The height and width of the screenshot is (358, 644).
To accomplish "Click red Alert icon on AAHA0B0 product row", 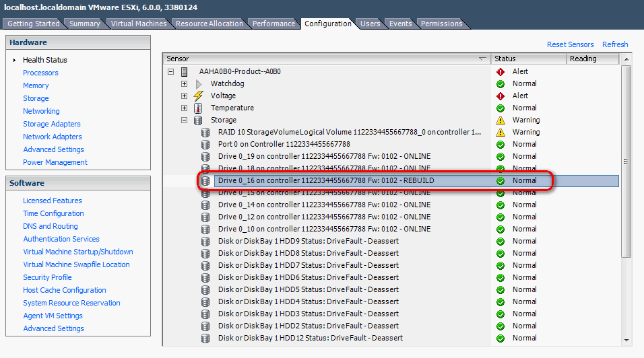I will pos(501,72).
